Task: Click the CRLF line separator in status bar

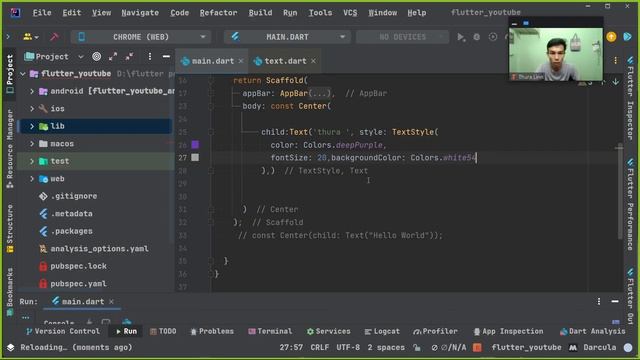Action: click(320, 347)
